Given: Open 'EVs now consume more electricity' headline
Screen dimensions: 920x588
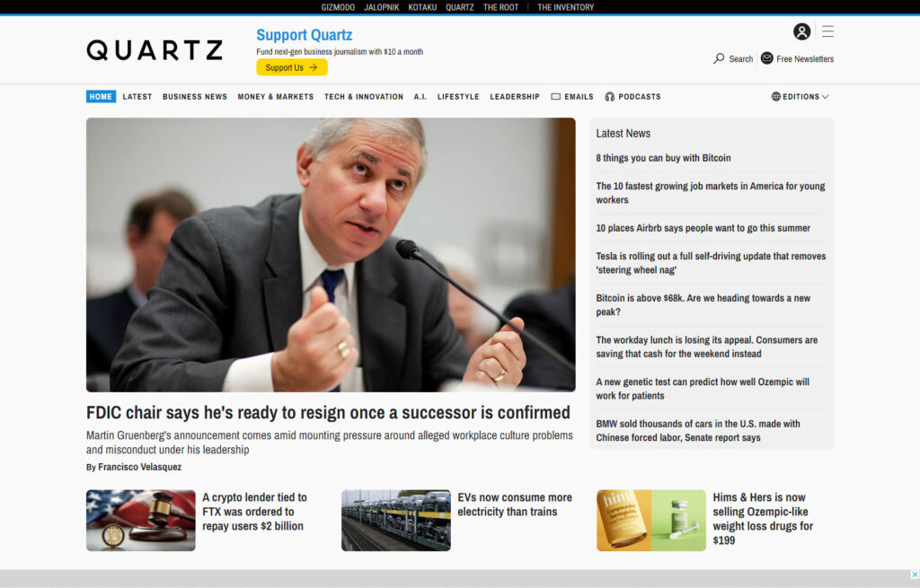Looking at the screenshot, I should tap(515, 505).
